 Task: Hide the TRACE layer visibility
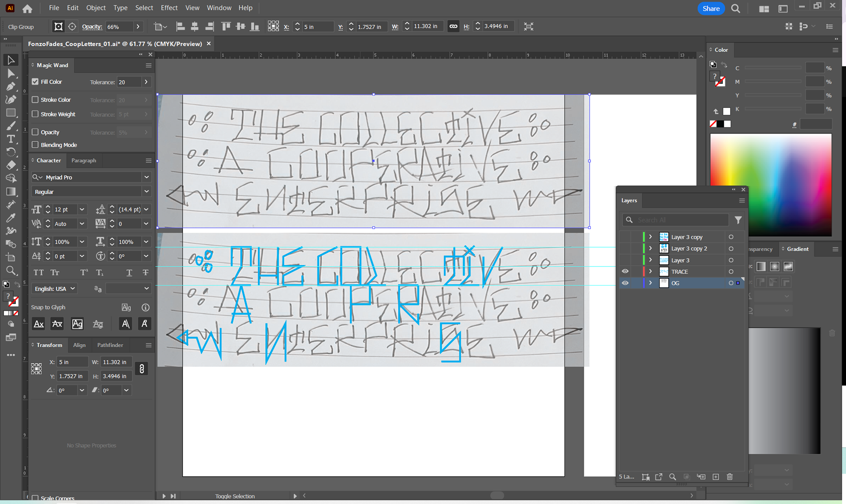coord(625,271)
